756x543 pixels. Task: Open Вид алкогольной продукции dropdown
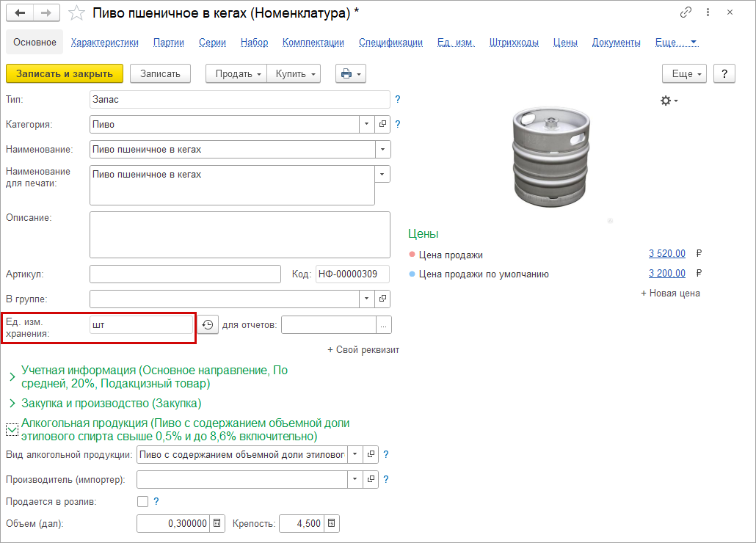tap(355, 454)
